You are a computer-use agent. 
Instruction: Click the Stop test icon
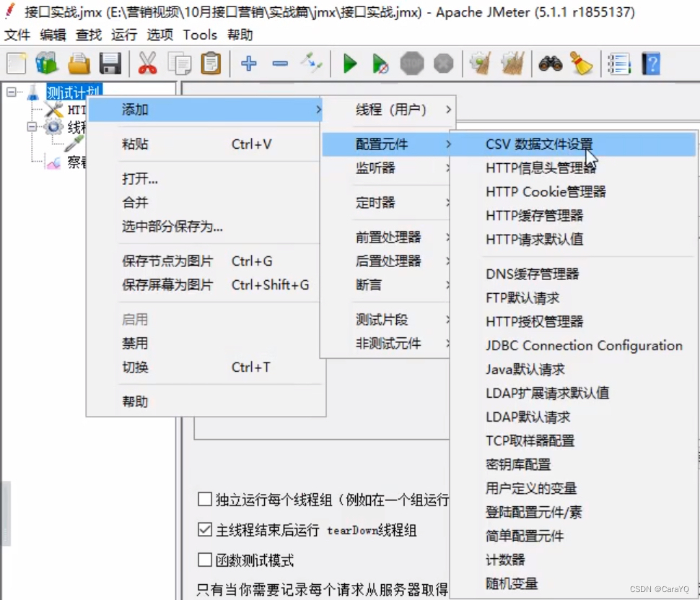click(411, 64)
